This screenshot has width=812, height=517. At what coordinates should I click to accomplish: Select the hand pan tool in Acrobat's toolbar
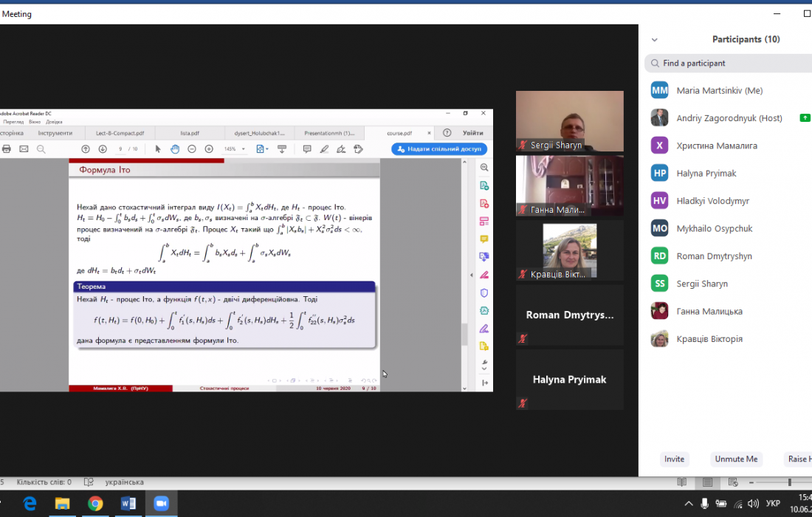[175, 149]
